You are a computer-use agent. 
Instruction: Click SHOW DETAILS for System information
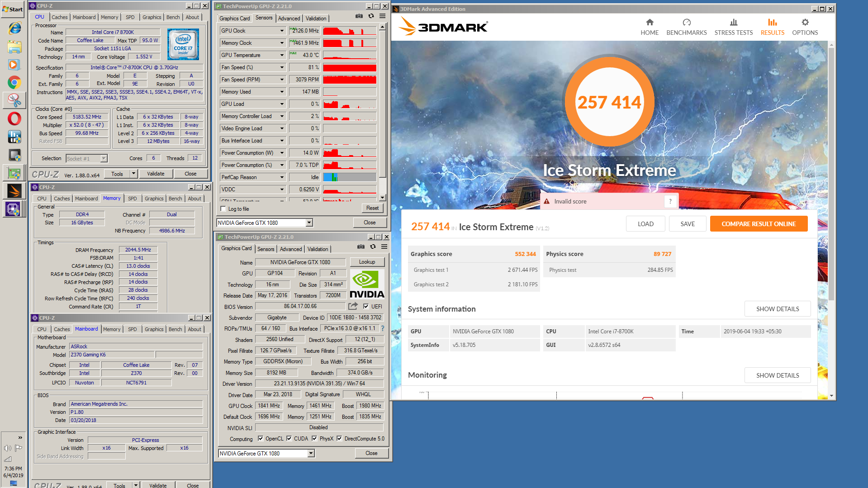(x=778, y=309)
